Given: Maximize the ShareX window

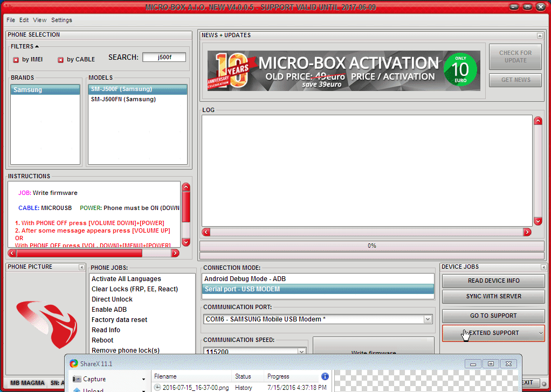Looking at the screenshot, I should [x=491, y=363].
